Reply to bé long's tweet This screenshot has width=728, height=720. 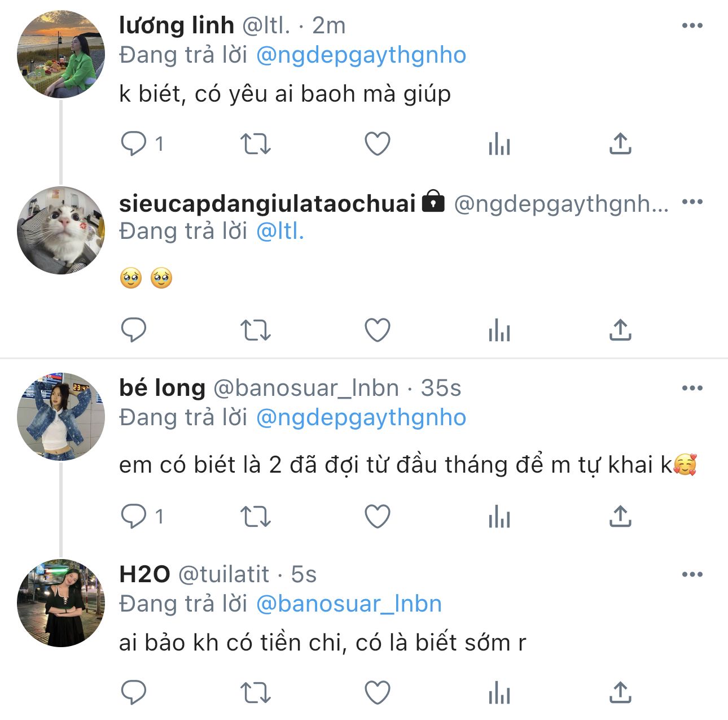pos(134,516)
